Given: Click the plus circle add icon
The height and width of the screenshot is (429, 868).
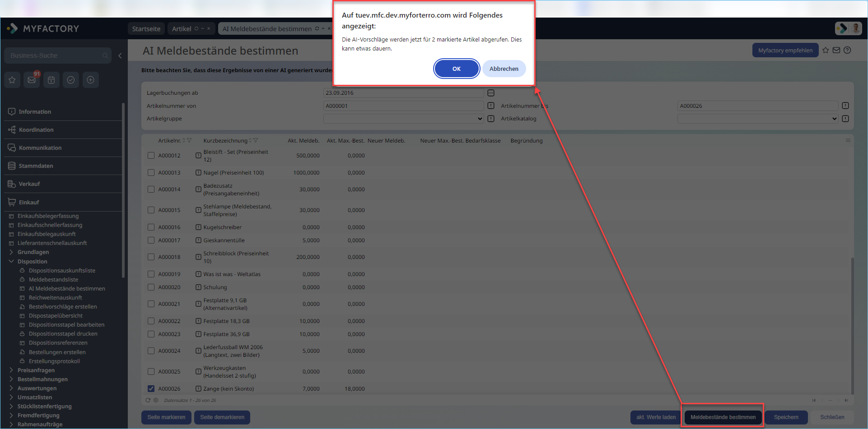Looking at the screenshot, I should (91, 80).
